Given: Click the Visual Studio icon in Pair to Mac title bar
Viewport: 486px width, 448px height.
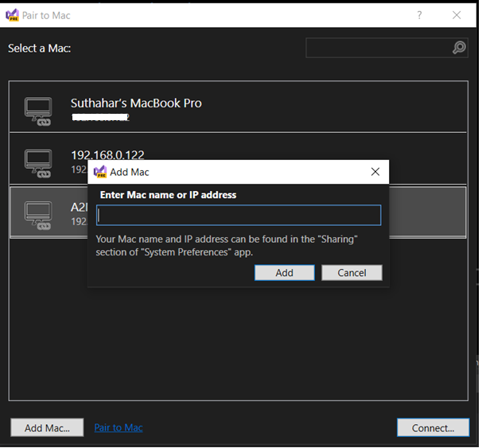Looking at the screenshot, I should click(13, 15).
